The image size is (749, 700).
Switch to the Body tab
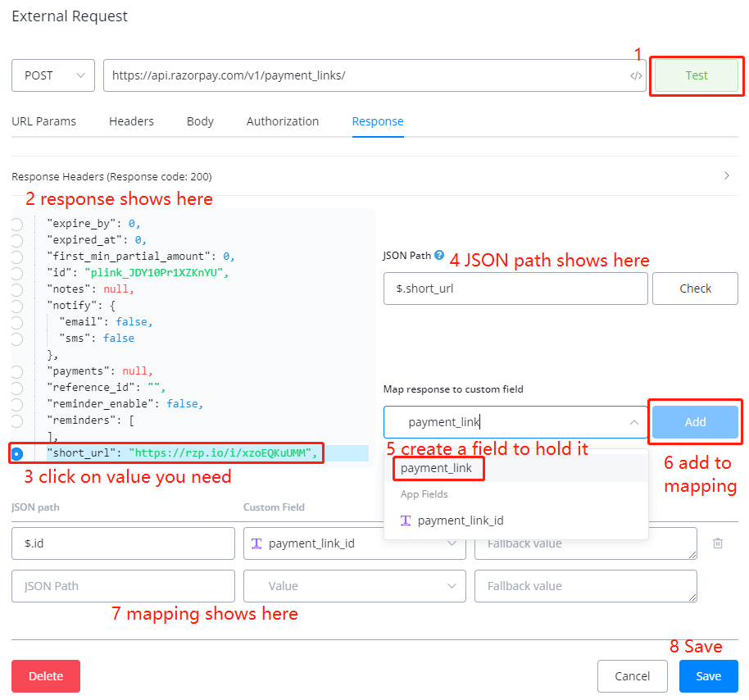click(x=200, y=121)
